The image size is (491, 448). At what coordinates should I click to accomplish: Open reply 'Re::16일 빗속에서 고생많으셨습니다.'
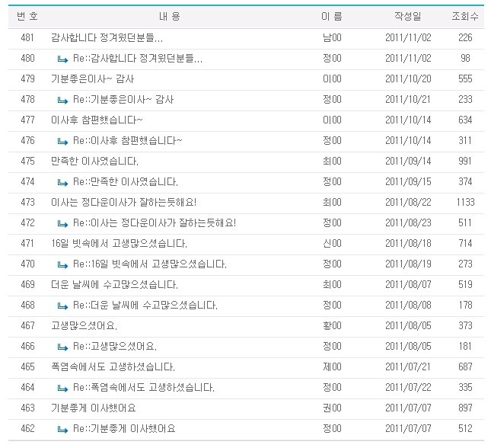pyautogui.click(x=150, y=264)
